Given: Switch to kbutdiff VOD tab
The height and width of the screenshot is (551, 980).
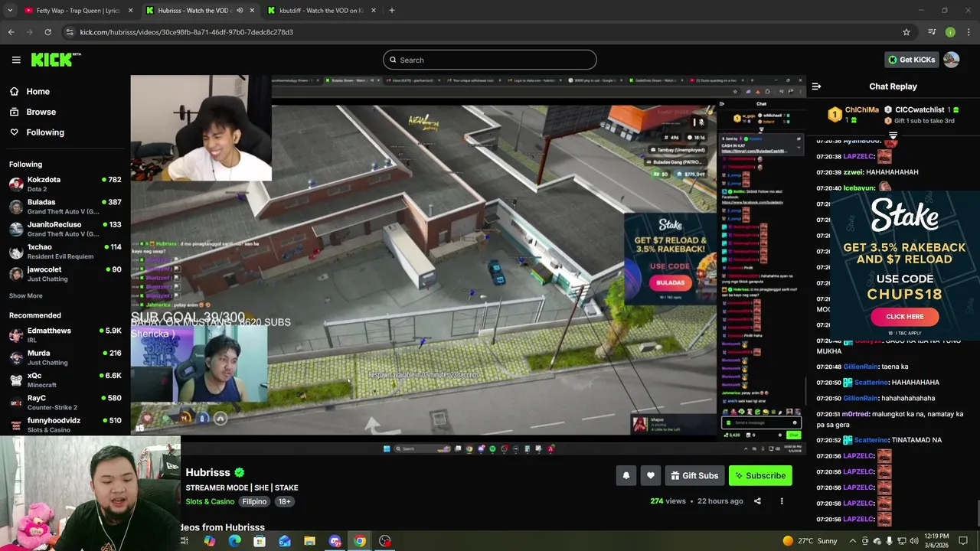Looking at the screenshot, I should (x=322, y=11).
